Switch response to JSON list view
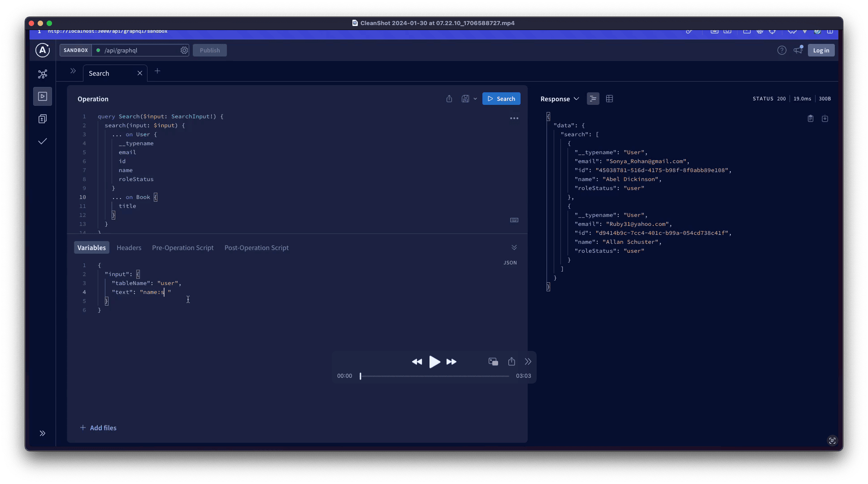The width and height of the screenshot is (868, 484). pos(593,99)
